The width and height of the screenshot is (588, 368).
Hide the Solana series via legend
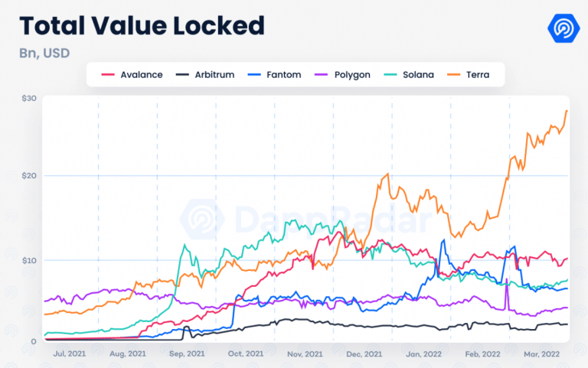pos(409,75)
